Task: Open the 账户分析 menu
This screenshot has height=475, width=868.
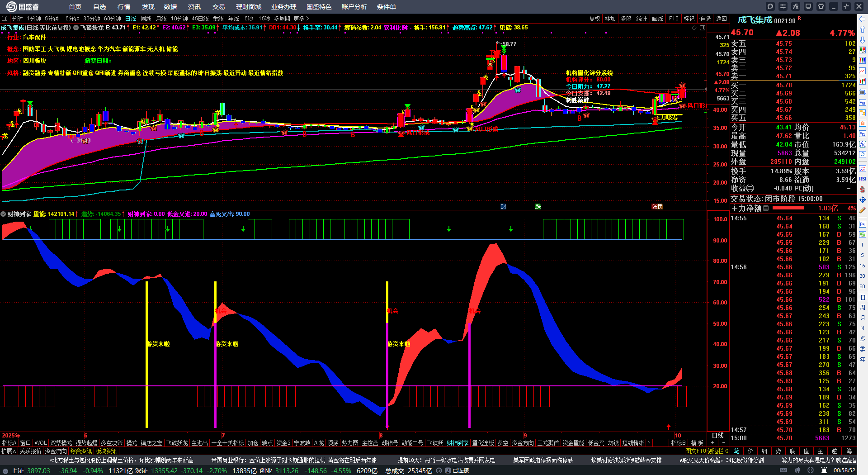Action: 354,7
